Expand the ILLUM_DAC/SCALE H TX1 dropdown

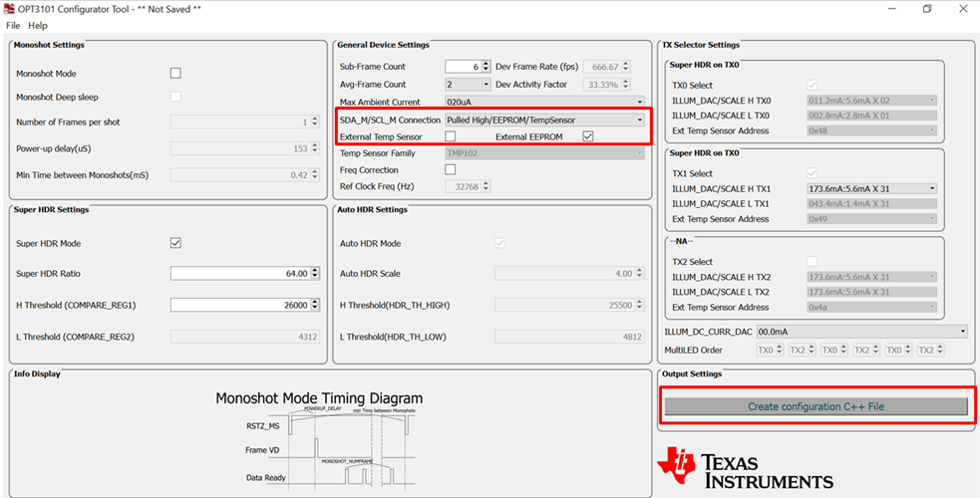871,188
